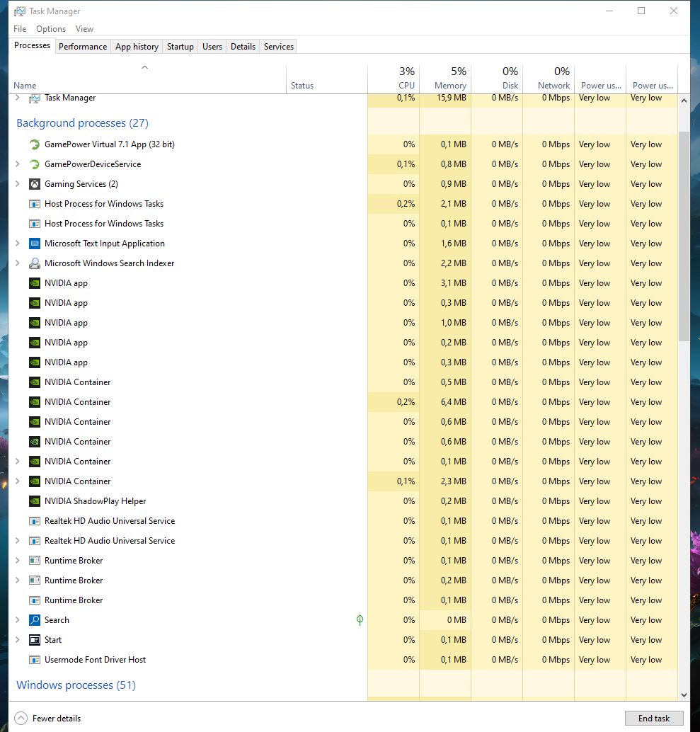This screenshot has width=700, height=732.
Task: Expand the Search process row
Action: 18,620
